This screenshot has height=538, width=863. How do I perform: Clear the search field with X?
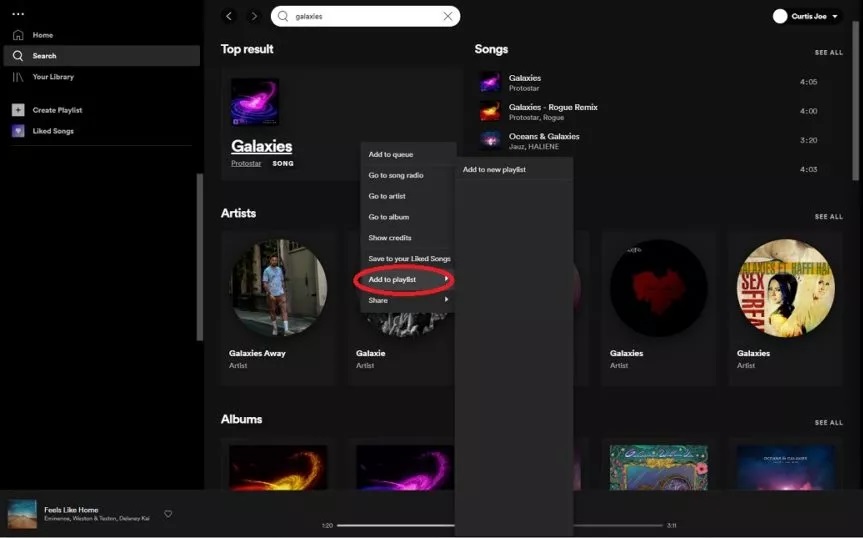[448, 17]
